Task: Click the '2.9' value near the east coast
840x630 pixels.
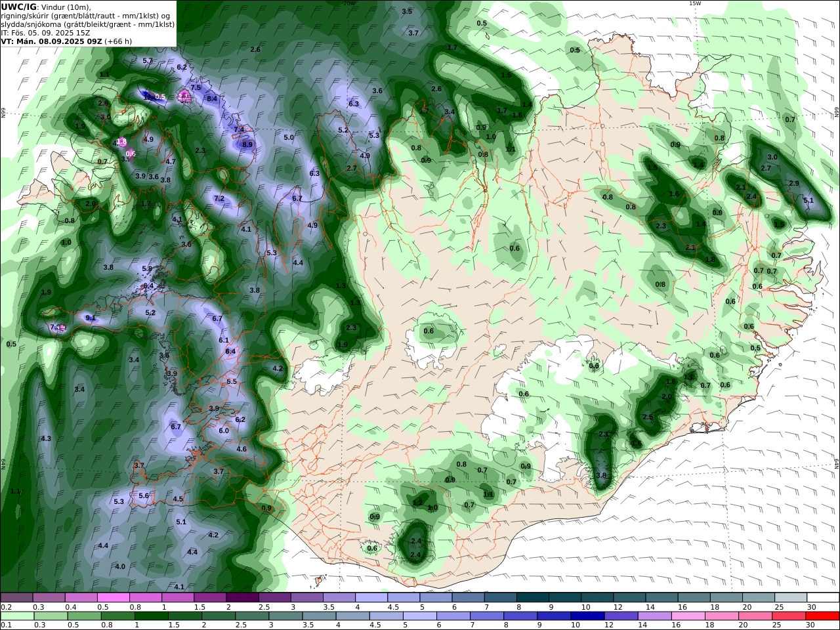Action: tap(794, 183)
